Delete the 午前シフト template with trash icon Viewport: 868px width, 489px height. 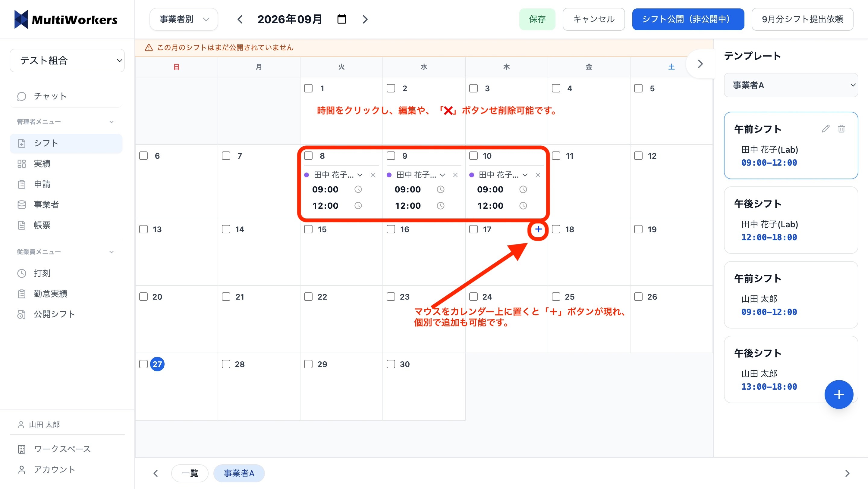click(841, 129)
